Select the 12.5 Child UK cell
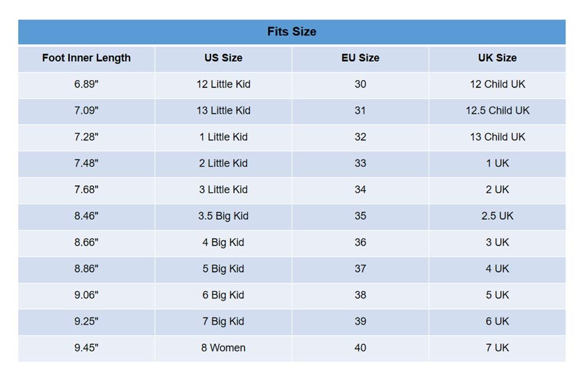588x382 pixels. point(497,110)
